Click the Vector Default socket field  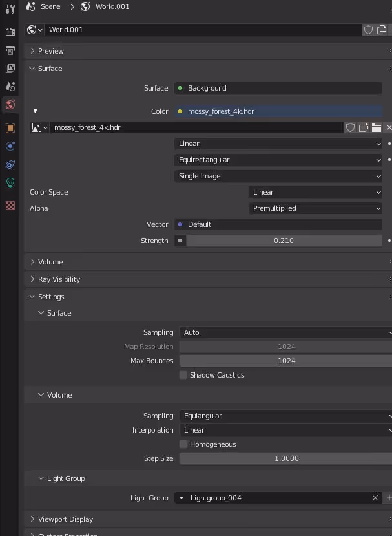278,224
